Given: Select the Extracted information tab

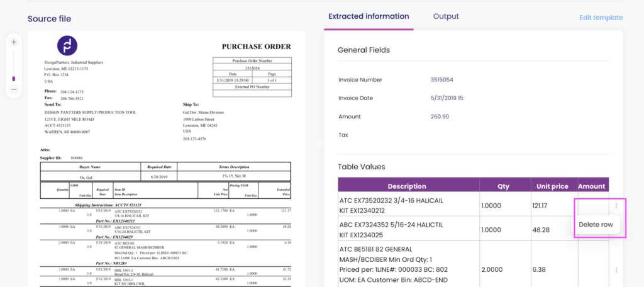Looking at the screenshot, I should point(369,16).
